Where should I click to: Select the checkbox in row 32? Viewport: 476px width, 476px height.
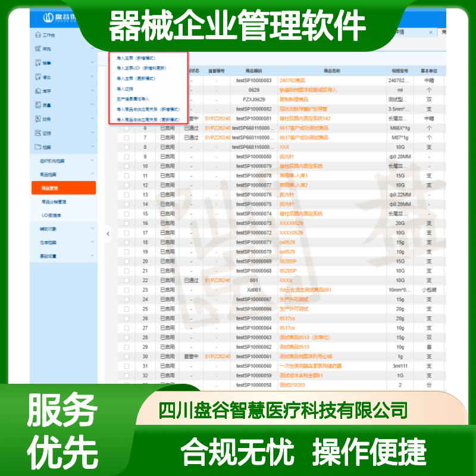point(127,375)
